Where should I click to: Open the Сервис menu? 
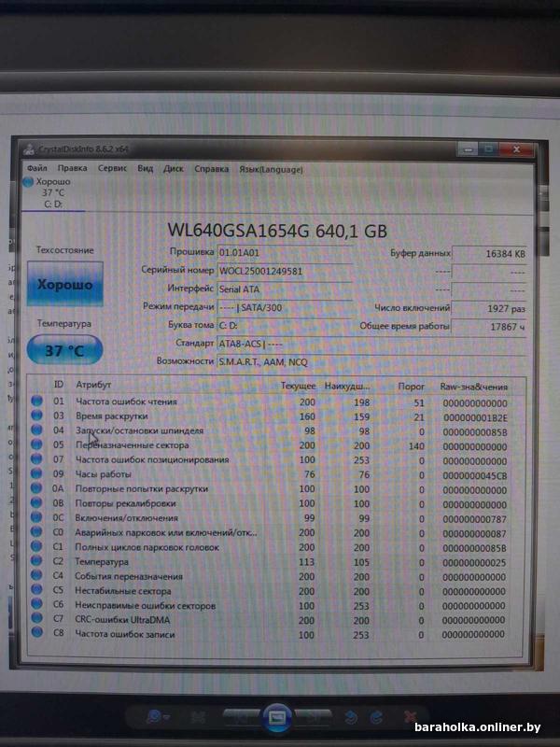point(112,168)
